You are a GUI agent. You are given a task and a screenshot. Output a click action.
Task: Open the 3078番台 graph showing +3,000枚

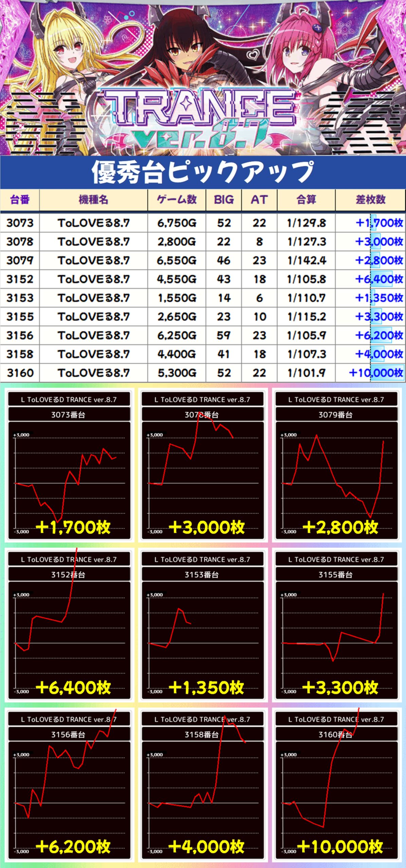tap(203, 475)
